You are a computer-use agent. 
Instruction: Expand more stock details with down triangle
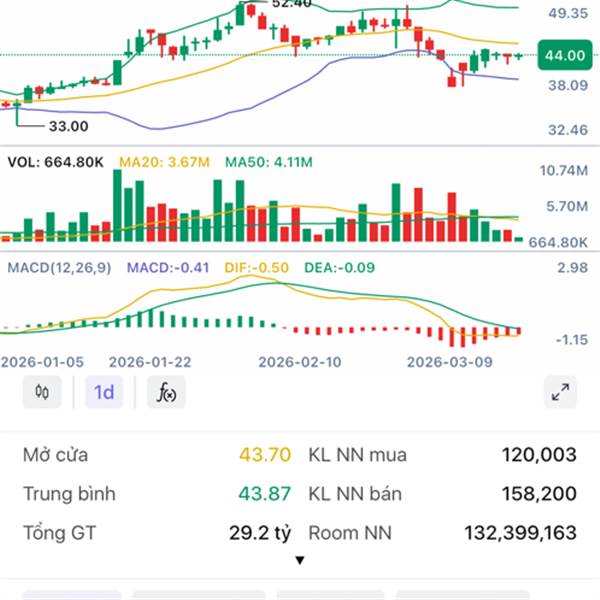point(300,561)
